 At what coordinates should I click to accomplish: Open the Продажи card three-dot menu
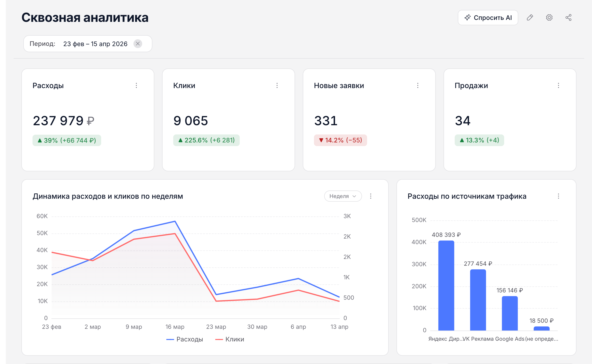pyautogui.click(x=559, y=85)
